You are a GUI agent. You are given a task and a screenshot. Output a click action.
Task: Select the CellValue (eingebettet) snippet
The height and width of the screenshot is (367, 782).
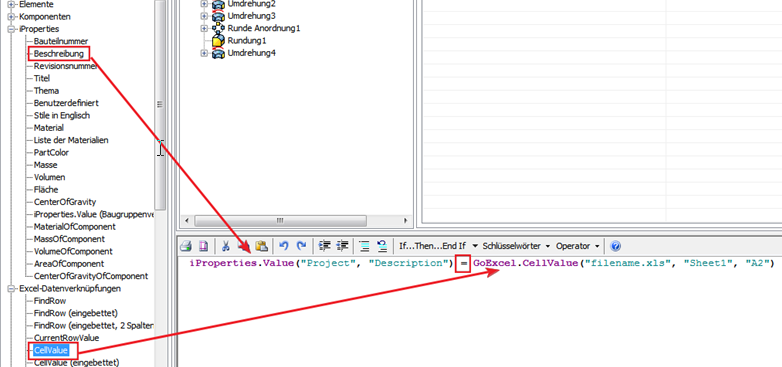(76, 363)
